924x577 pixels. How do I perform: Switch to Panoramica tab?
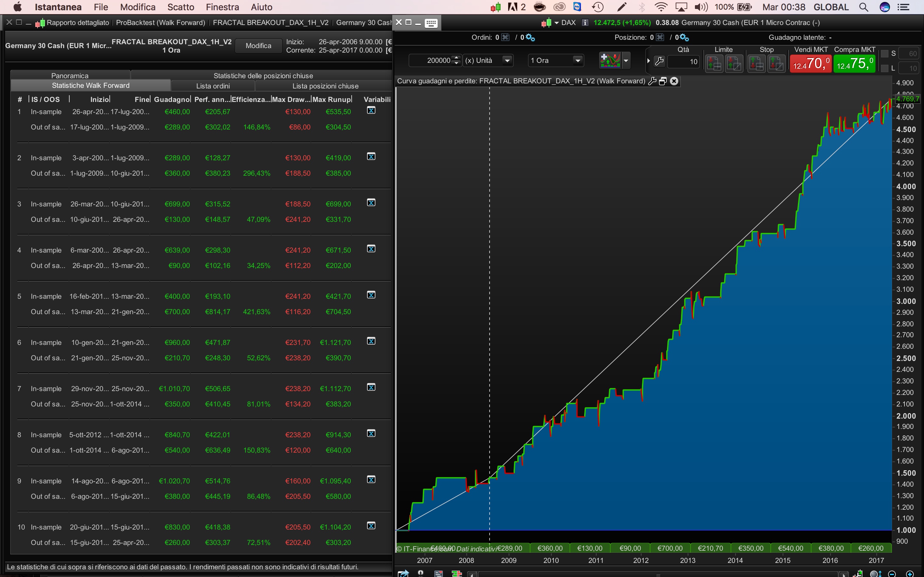coord(70,76)
